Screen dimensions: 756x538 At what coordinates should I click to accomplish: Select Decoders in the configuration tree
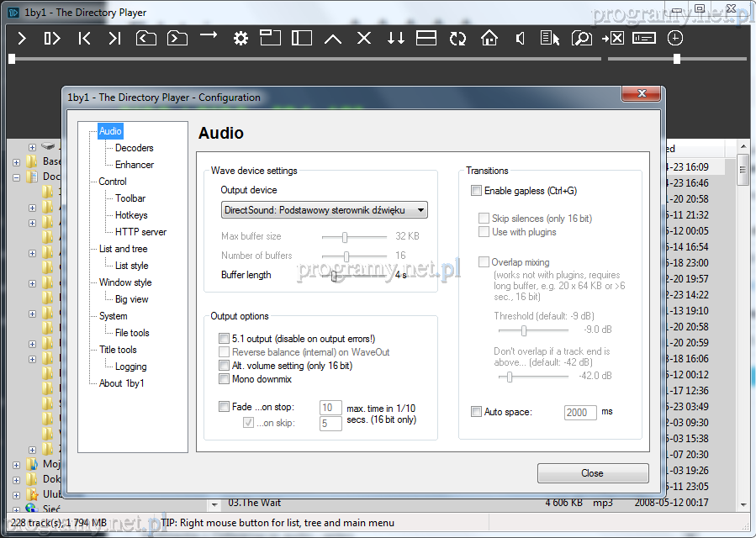pyautogui.click(x=134, y=148)
